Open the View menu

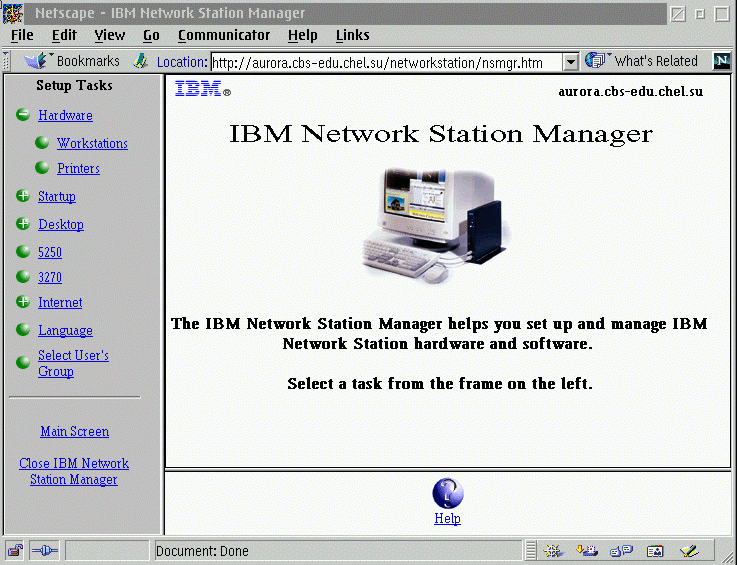(x=110, y=35)
